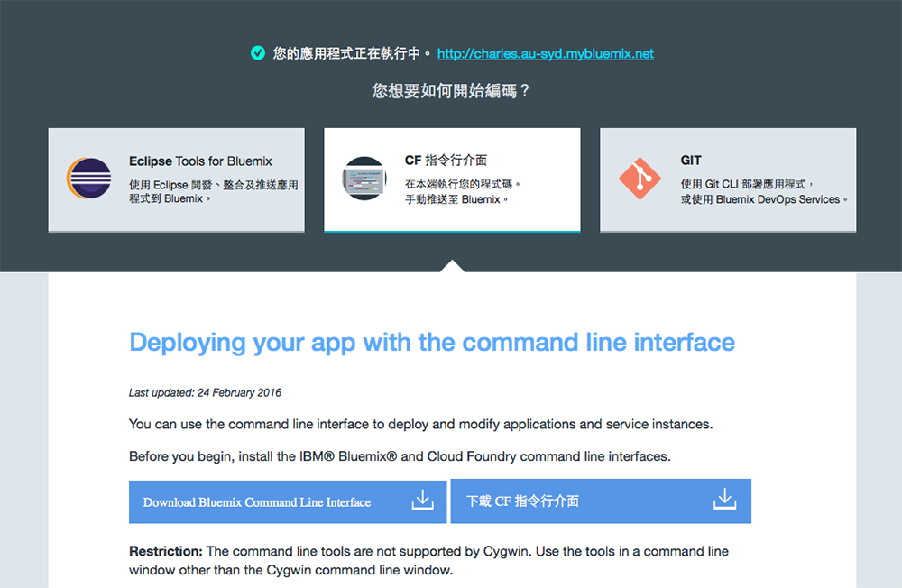Open the charles.au-syd.mybluemix.net link

click(546, 53)
